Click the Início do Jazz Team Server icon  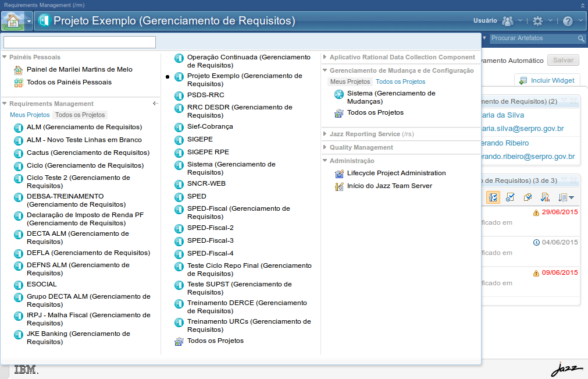339,186
